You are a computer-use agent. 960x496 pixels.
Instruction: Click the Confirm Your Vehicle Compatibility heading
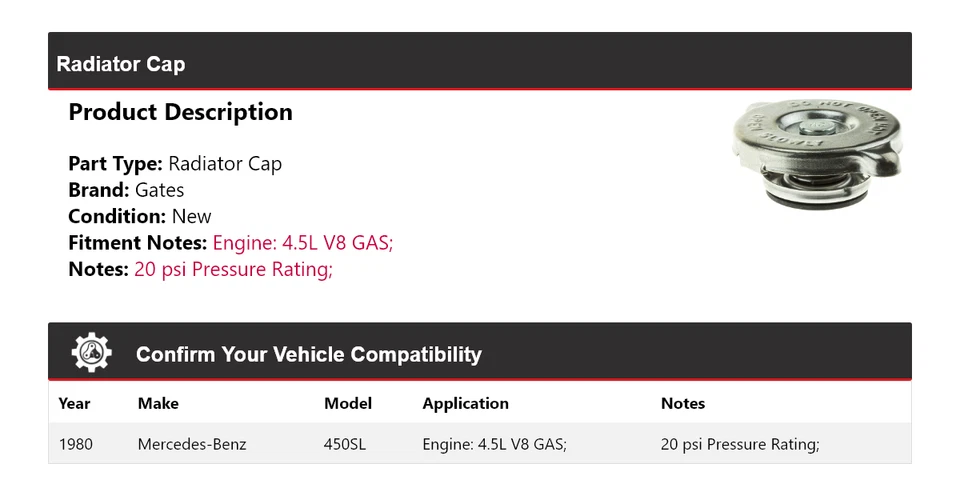(308, 355)
